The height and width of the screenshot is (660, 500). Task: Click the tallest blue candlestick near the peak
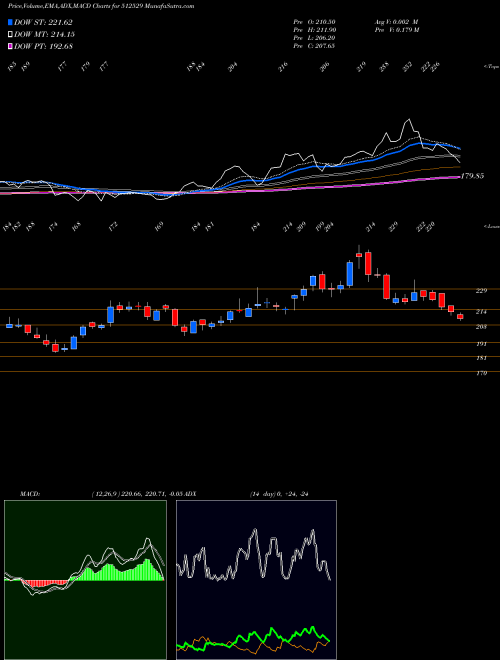coord(350,274)
